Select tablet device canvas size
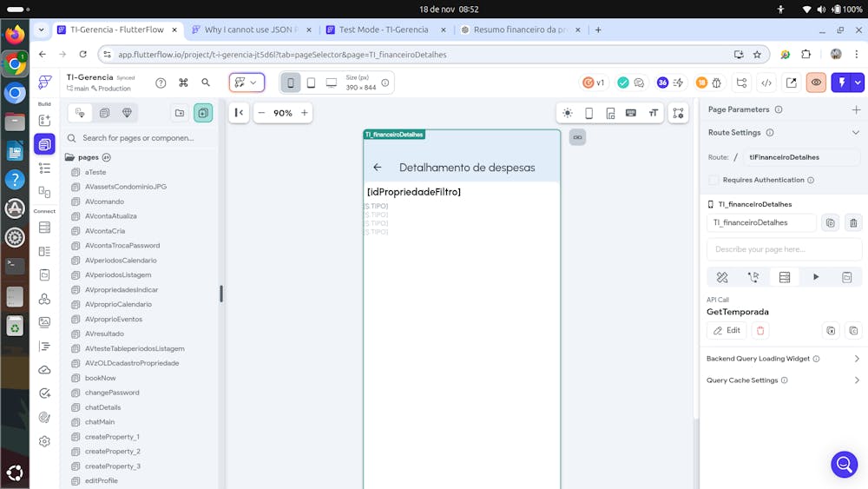The height and width of the screenshot is (489, 868). tap(311, 83)
